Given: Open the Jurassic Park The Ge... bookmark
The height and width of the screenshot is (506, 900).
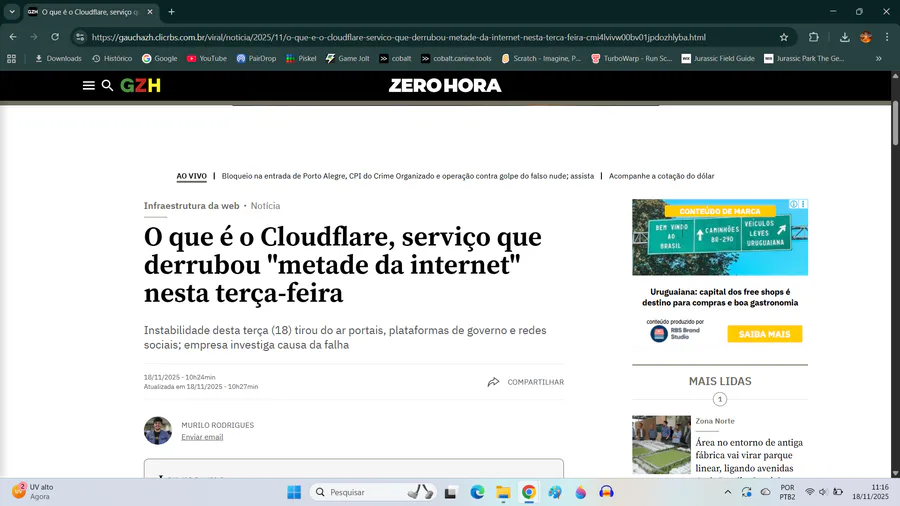Looking at the screenshot, I should click(x=804, y=59).
